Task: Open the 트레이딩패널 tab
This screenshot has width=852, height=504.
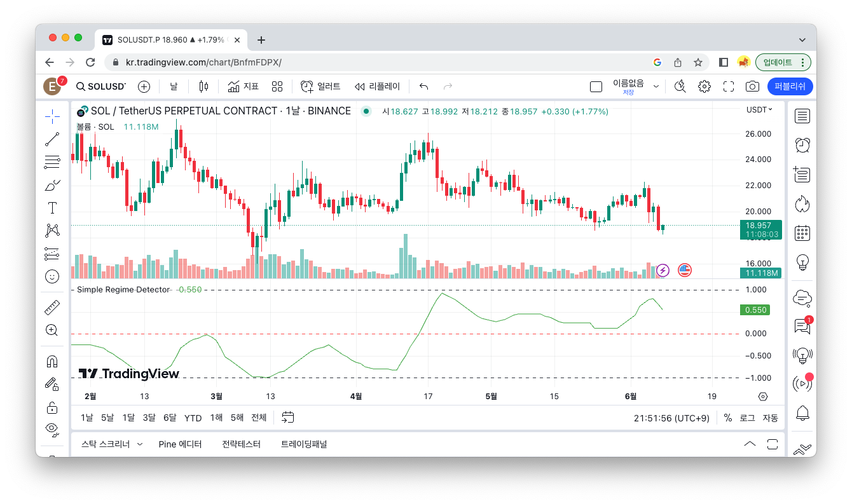Action: (304, 444)
